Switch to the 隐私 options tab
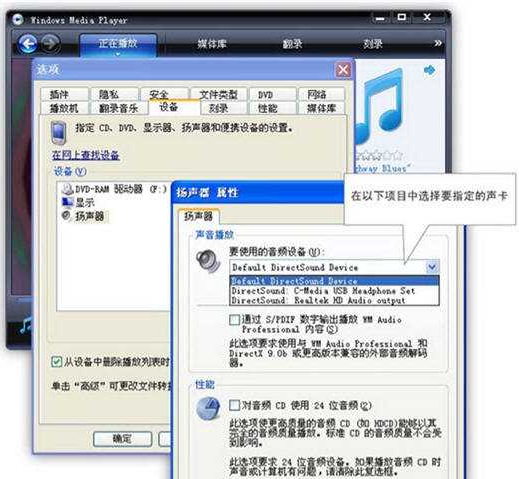522x479 pixels. click(x=114, y=94)
